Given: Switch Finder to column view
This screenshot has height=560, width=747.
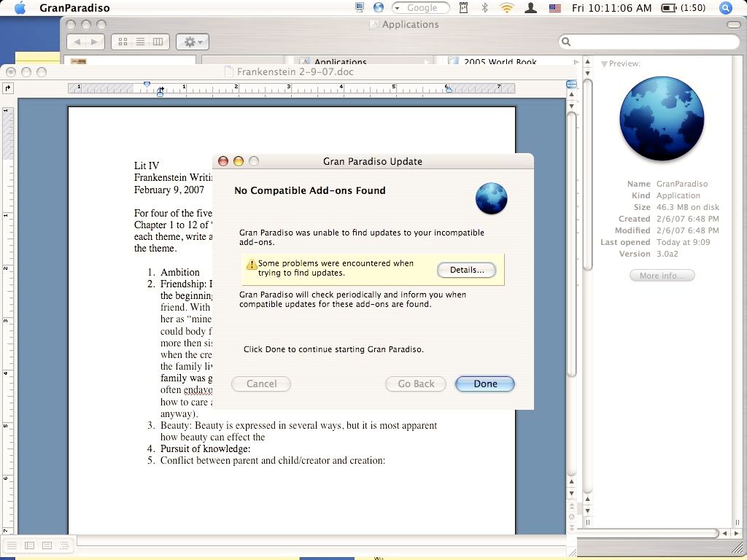Looking at the screenshot, I should [158, 42].
